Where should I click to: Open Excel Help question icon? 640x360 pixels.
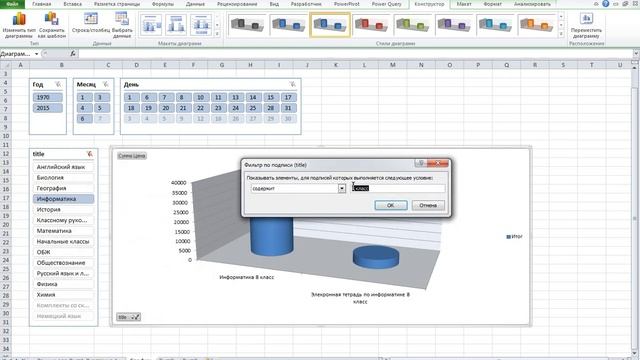click(606, 4)
